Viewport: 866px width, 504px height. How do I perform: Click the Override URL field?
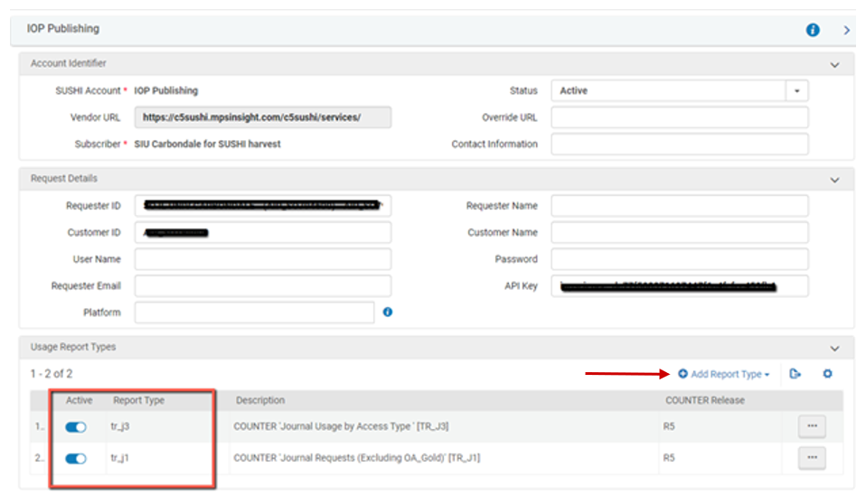(679, 117)
